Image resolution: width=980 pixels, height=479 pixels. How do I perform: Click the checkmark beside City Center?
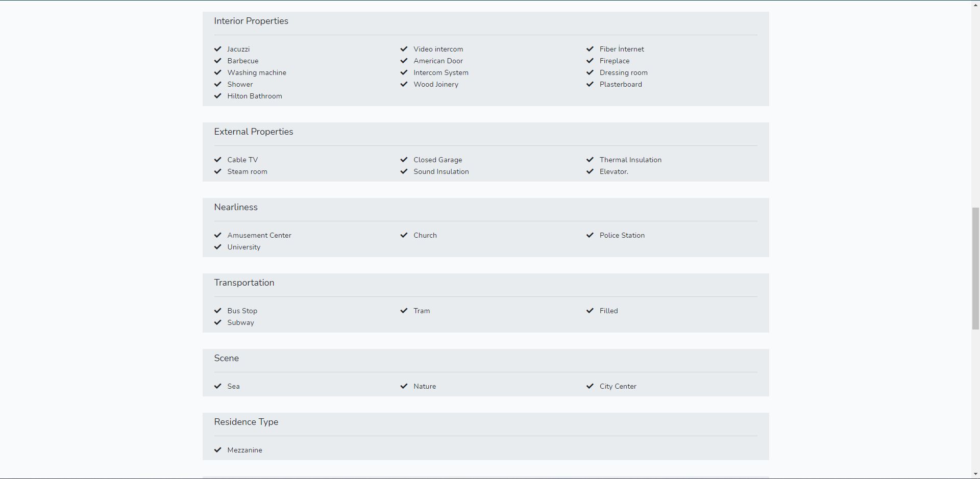[590, 386]
